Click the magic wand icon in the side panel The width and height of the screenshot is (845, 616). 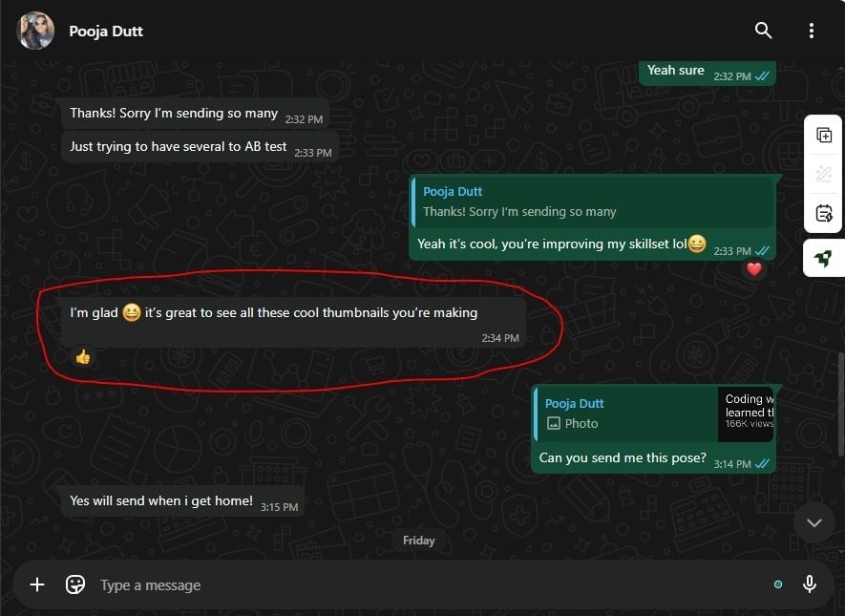[824, 174]
